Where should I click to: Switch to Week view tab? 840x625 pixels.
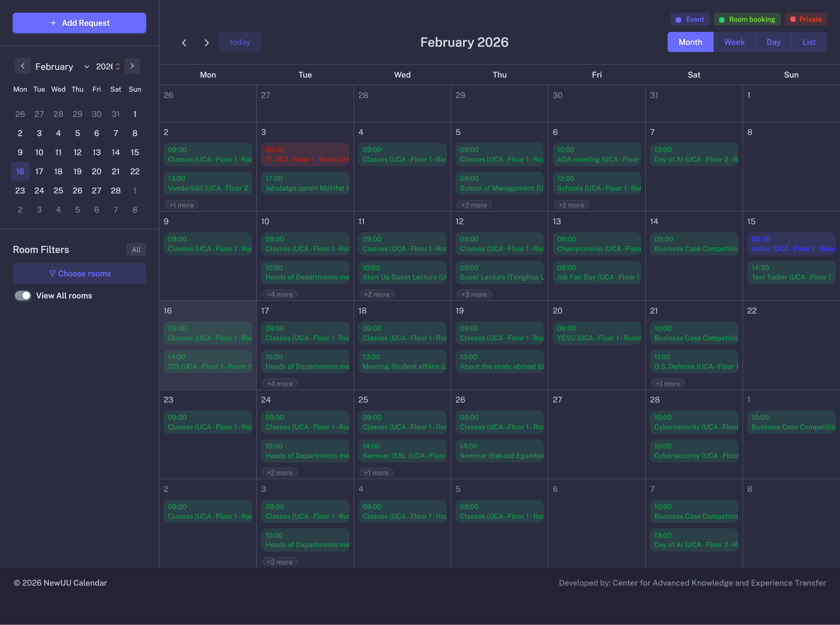[x=734, y=42]
